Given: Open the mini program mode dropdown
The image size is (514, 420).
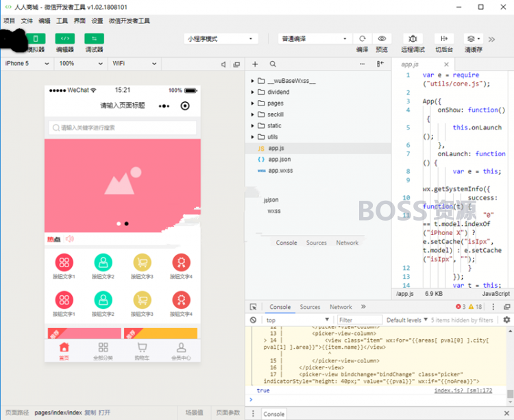Looking at the screenshot, I should 221,38.
